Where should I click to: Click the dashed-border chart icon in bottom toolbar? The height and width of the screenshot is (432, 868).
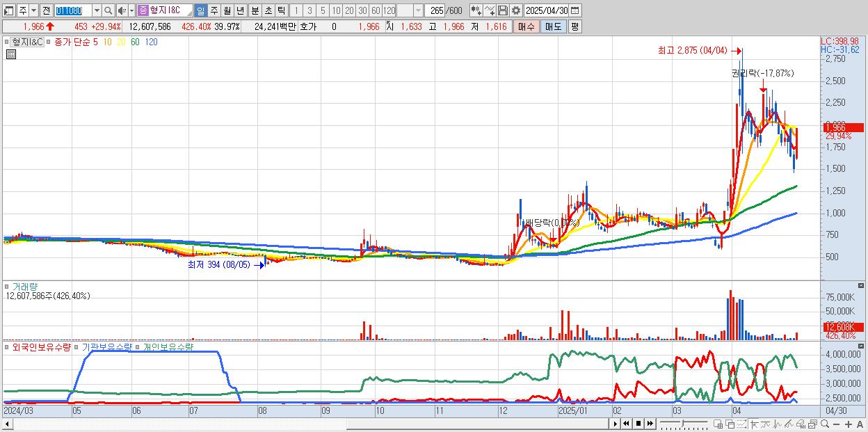(x=741, y=424)
